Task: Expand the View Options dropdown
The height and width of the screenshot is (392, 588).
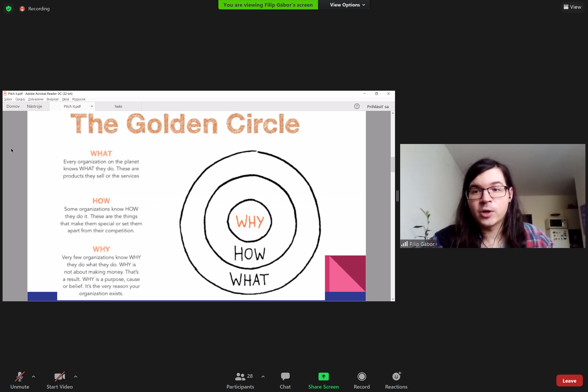Action: click(347, 5)
